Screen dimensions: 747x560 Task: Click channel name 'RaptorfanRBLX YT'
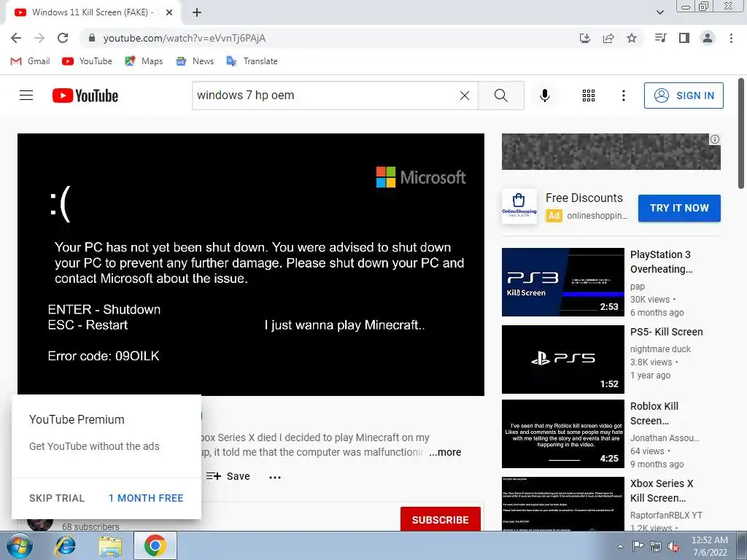[x=666, y=516]
